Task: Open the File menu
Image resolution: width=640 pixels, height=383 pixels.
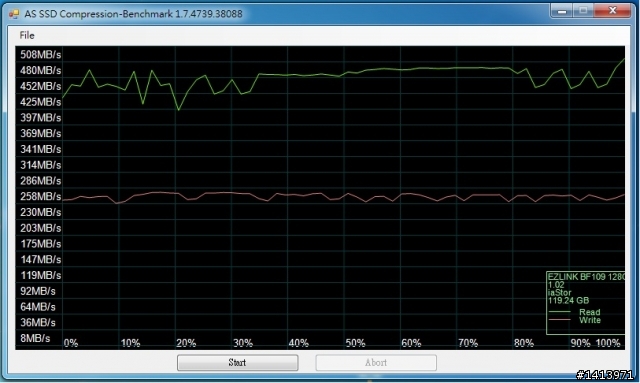Action: [27, 36]
